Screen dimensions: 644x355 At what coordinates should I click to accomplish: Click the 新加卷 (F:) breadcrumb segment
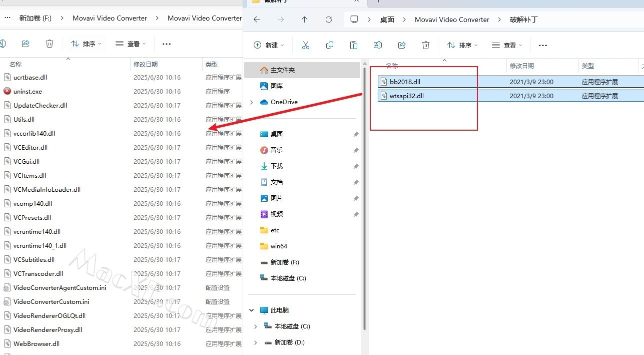[36, 18]
